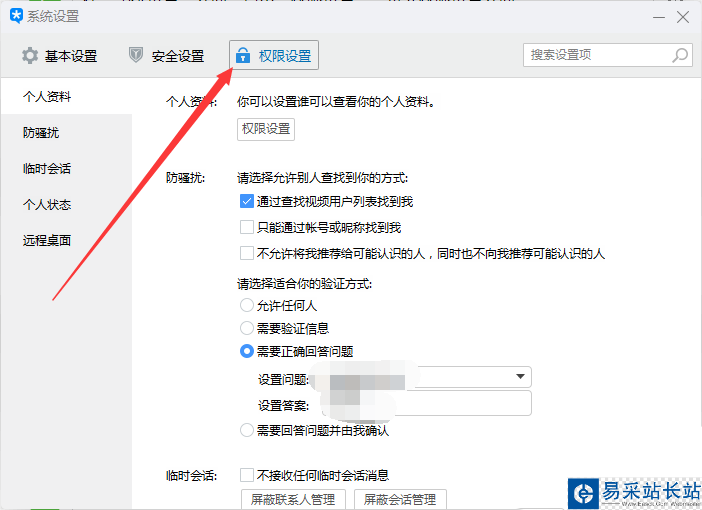Select the 允许任何人 radio option
The height and width of the screenshot is (510, 702).
247,305
